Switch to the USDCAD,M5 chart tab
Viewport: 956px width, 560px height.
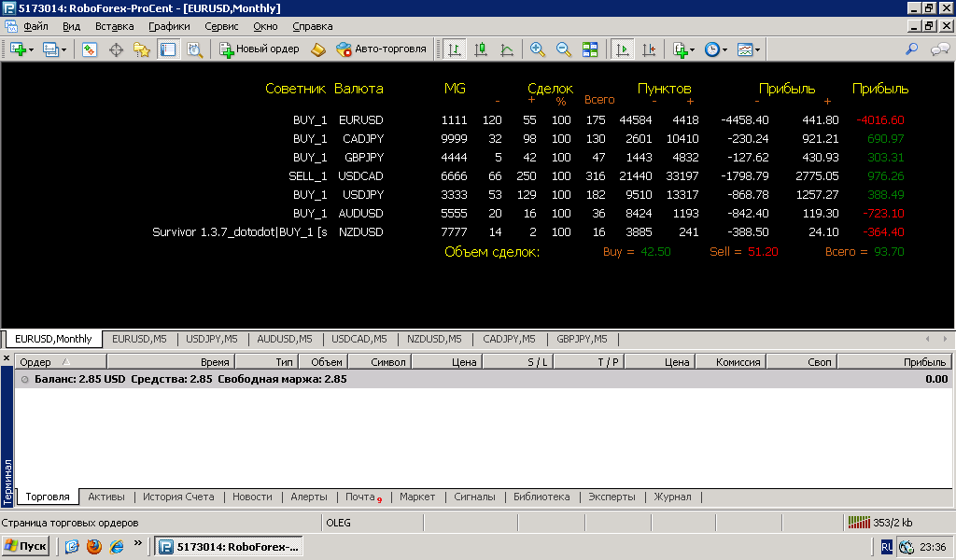[359, 339]
